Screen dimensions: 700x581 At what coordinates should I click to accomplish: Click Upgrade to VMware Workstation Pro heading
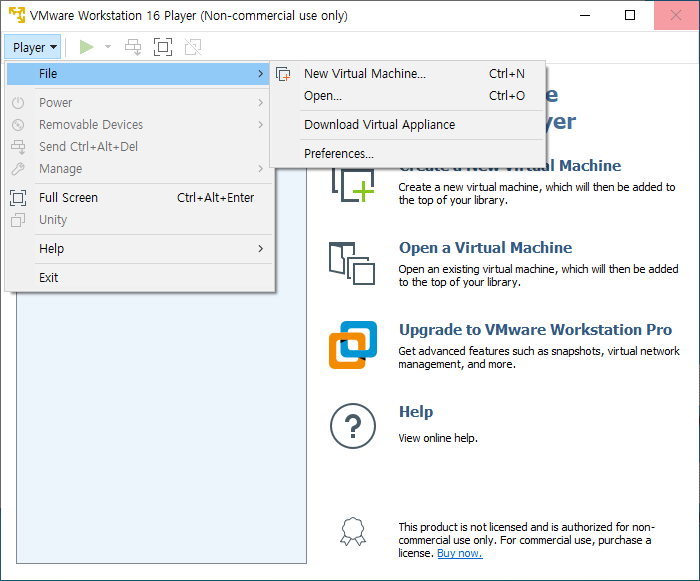[x=535, y=330]
